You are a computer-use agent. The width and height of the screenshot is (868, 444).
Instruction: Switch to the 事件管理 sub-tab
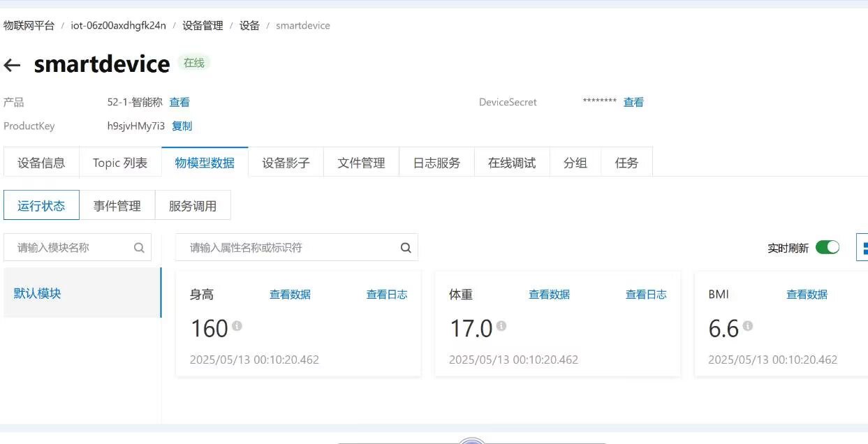[117, 205]
